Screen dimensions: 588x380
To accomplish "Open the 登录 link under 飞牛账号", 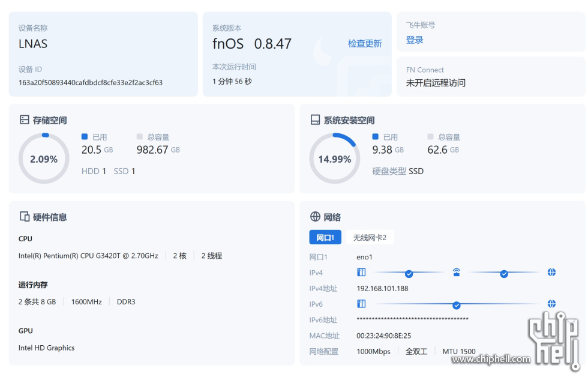I will coord(415,40).
